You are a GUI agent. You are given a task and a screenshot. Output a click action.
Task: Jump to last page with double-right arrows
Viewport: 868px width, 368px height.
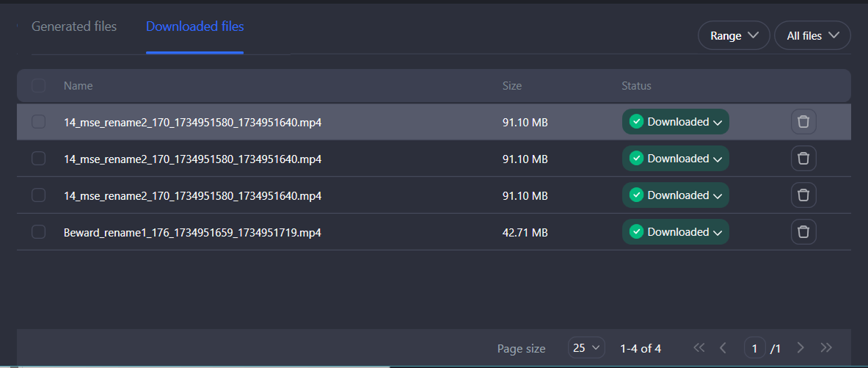(x=826, y=347)
